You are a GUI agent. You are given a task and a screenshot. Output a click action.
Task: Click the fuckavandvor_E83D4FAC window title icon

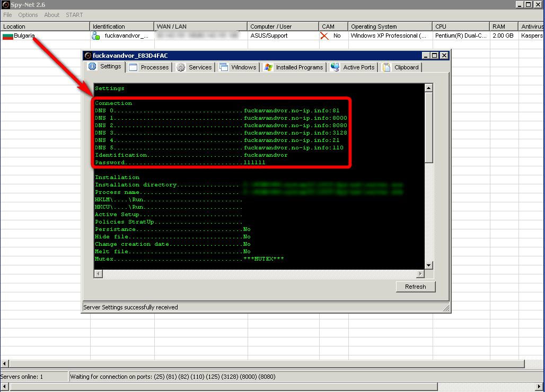coord(89,56)
